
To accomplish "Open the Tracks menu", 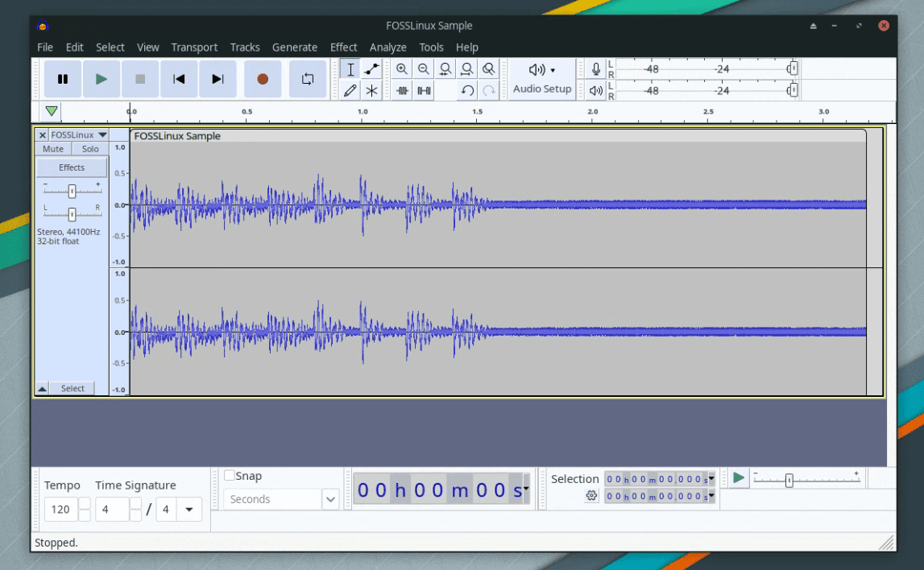I will pyautogui.click(x=245, y=47).
